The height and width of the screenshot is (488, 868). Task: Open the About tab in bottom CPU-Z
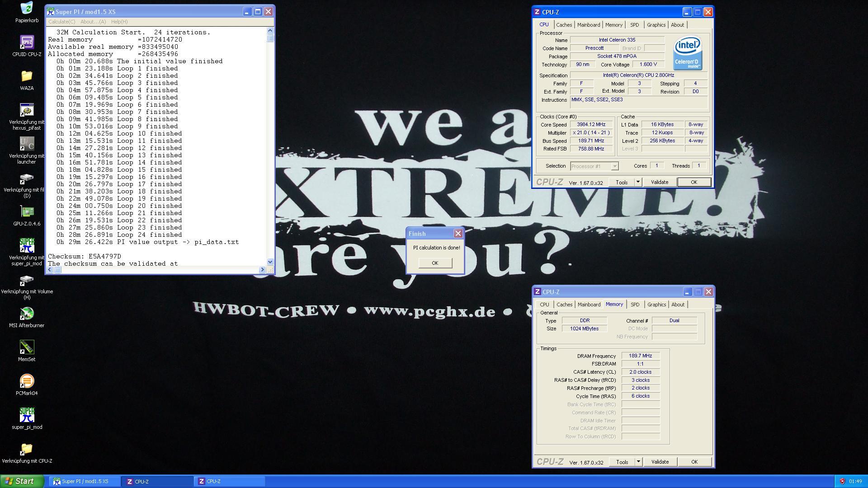(678, 305)
